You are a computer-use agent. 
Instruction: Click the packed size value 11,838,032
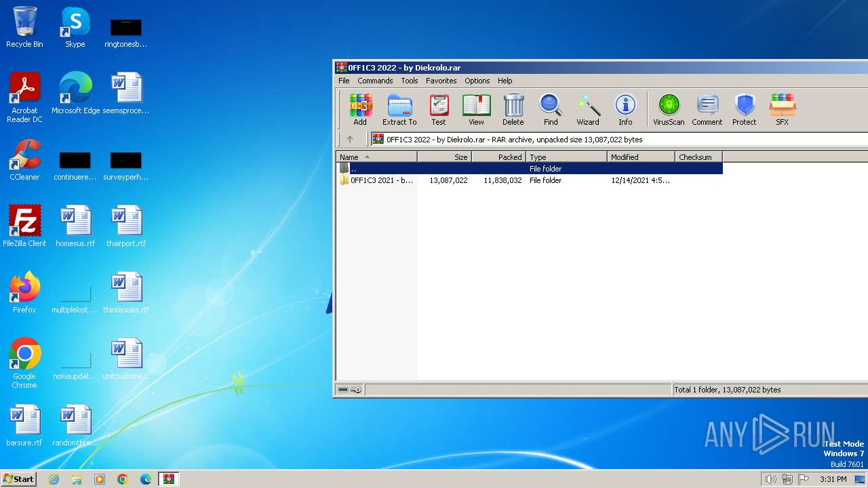point(502,180)
